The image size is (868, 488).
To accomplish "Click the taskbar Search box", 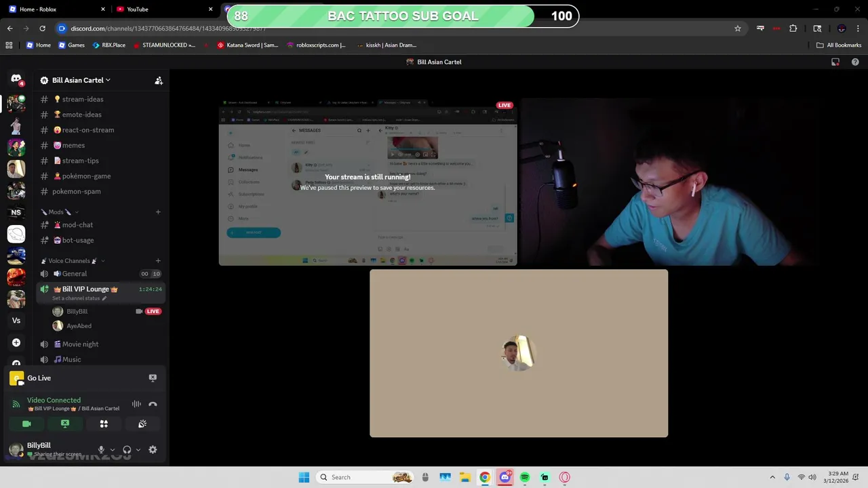I will point(365,477).
